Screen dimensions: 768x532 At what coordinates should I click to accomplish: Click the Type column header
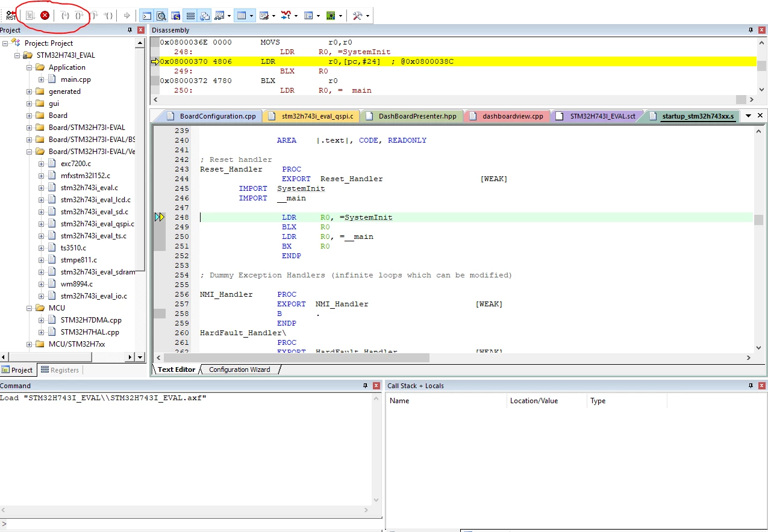627,401
